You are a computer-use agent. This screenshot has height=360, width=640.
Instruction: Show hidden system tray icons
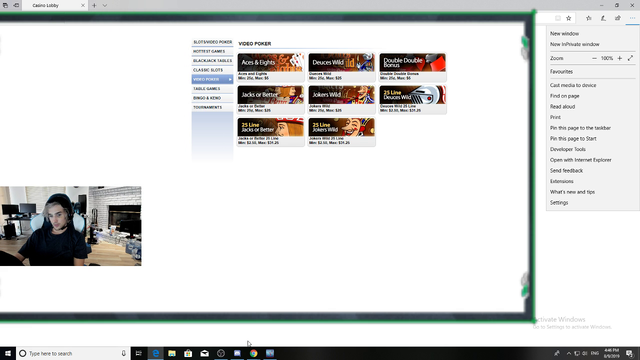[x=569, y=353]
